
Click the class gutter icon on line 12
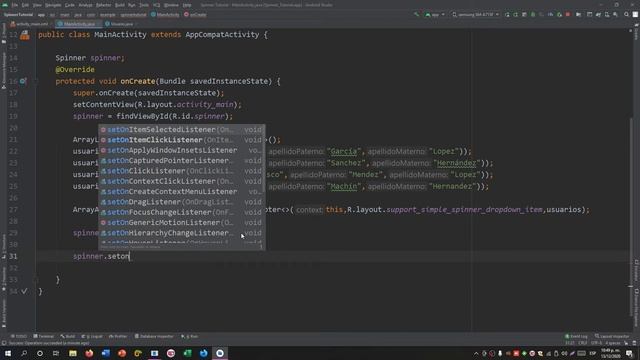coord(25,35)
